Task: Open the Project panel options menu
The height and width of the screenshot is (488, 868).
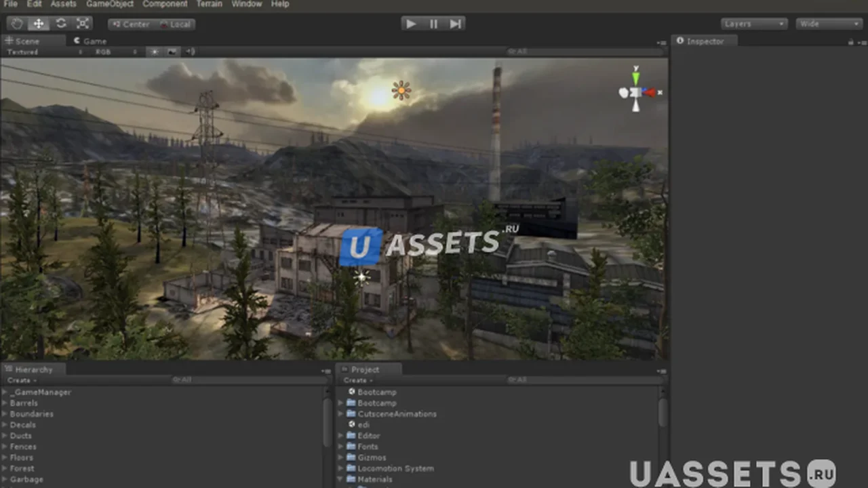Action: pyautogui.click(x=662, y=371)
